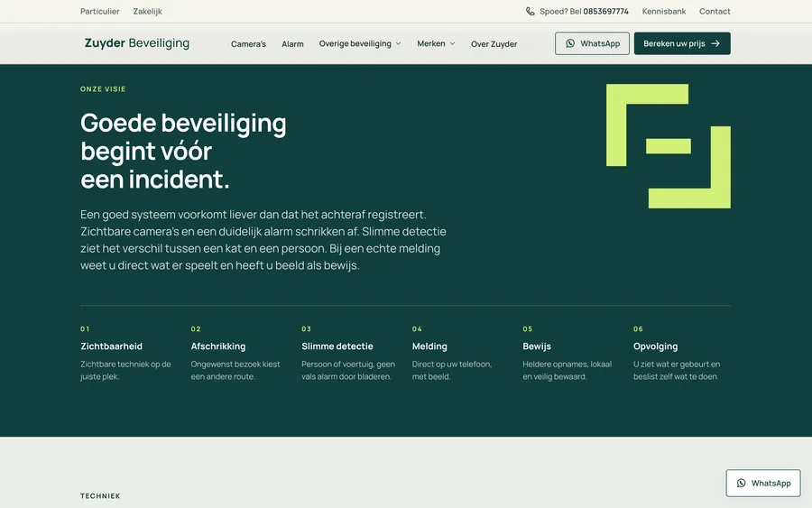Viewport: 812px width, 508px height.
Task: Click text 'Zichtbare techniek op de juiste plek.'
Action: (x=125, y=370)
